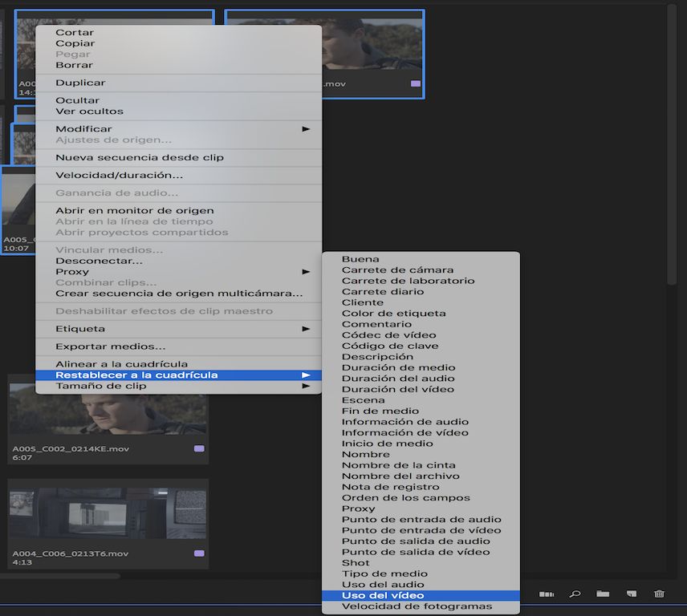Open Find with the magnifying glass icon

click(575, 594)
